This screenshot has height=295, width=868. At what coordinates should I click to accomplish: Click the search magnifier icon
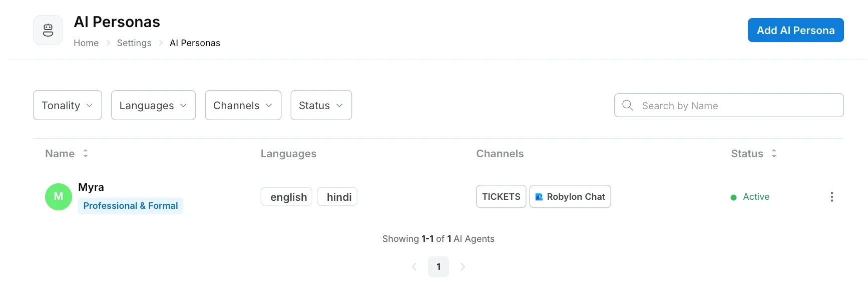pos(627,105)
